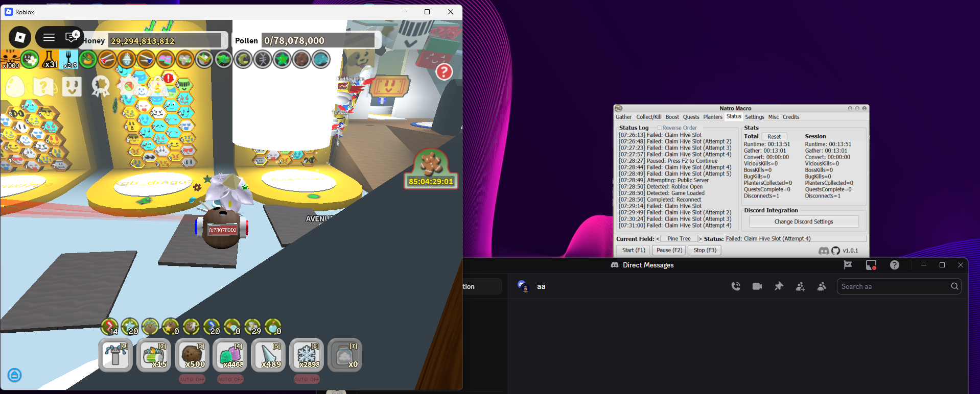Image resolution: width=980 pixels, height=394 pixels.
Task: Start a voice call in Discord
Action: tap(736, 286)
